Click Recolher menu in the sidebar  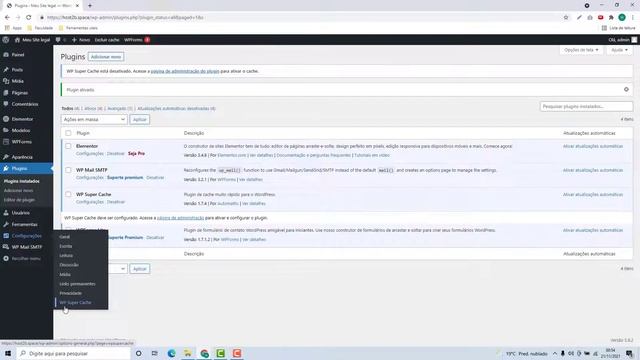pos(26,259)
